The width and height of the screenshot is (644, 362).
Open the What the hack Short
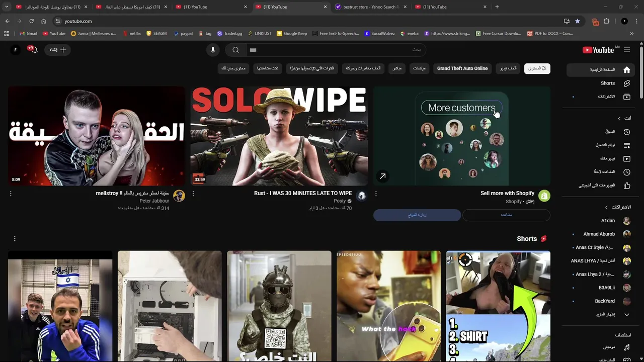[388, 306]
